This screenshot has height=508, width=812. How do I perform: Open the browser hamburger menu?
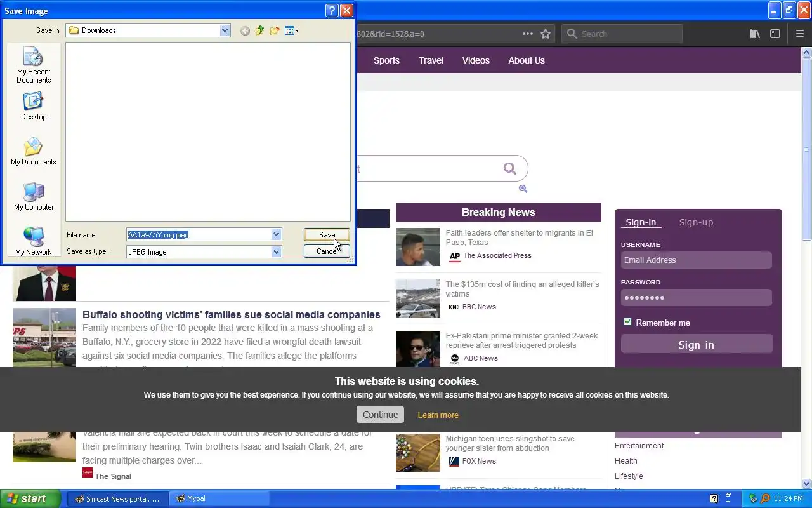pos(799,34)
